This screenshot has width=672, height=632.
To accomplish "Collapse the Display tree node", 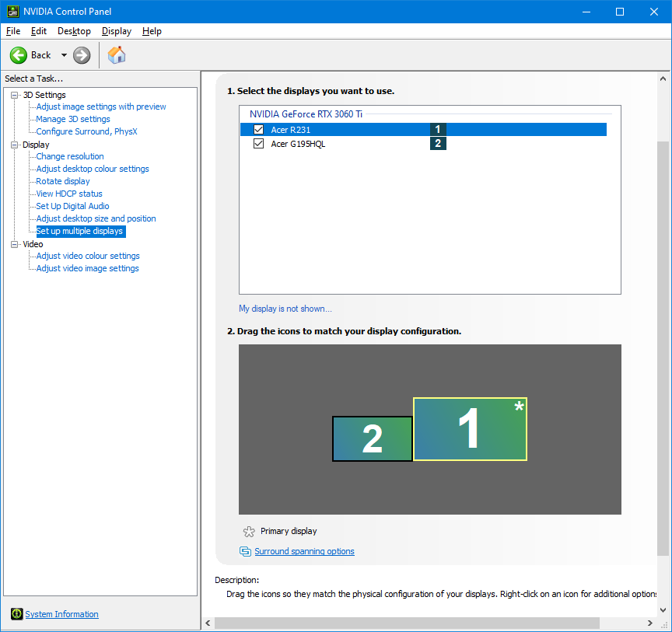I will [15, 145].
